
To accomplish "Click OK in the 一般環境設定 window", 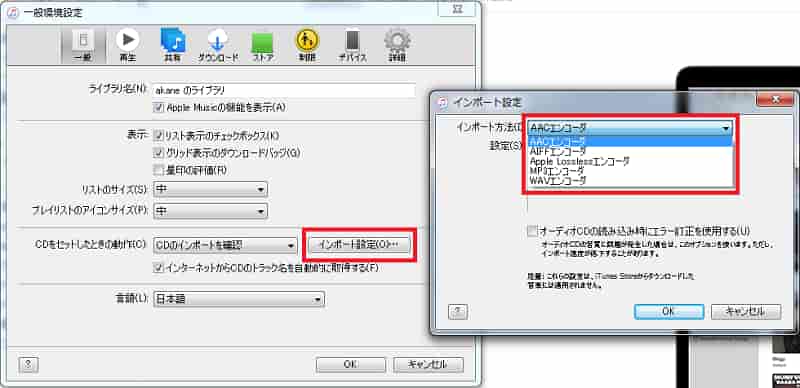I will click(351, 365).
